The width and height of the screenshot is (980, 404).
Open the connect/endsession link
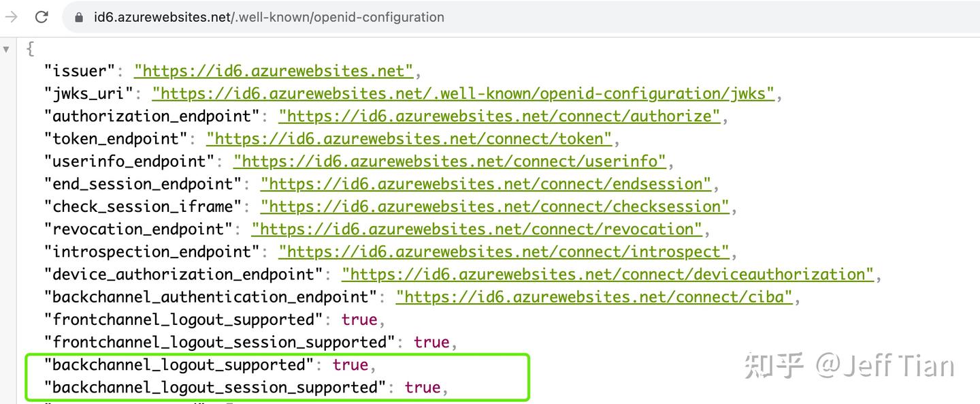pos(485,184)
